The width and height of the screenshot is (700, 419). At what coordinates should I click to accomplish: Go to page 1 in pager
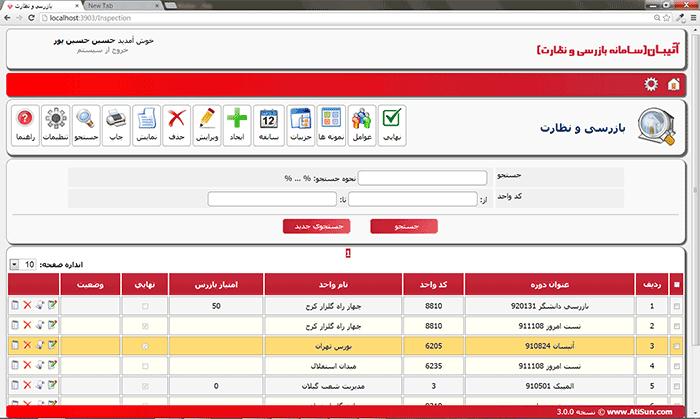348,253
